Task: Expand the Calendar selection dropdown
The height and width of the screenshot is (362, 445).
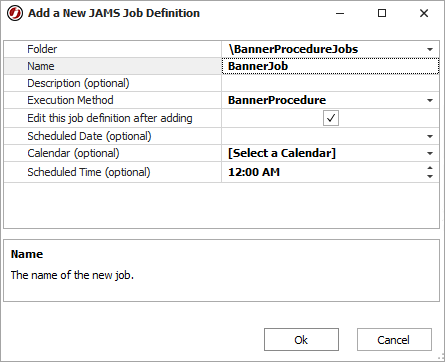Action: 430,153
